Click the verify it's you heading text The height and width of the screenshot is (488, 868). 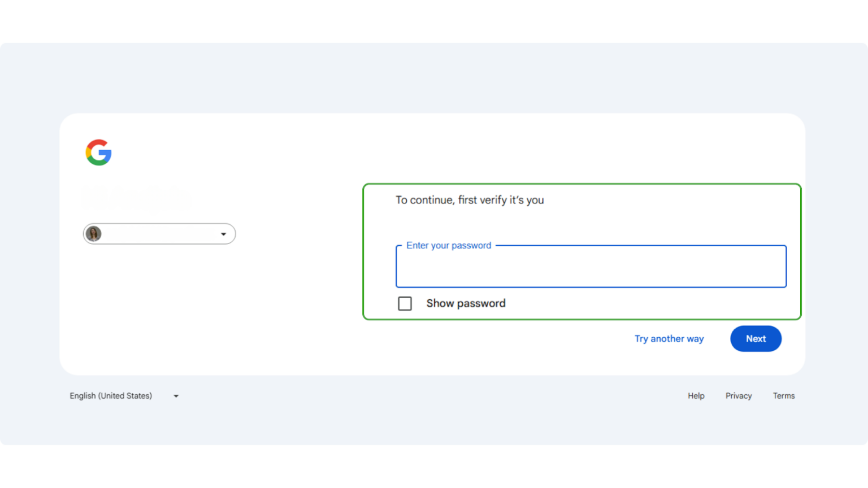470,200
